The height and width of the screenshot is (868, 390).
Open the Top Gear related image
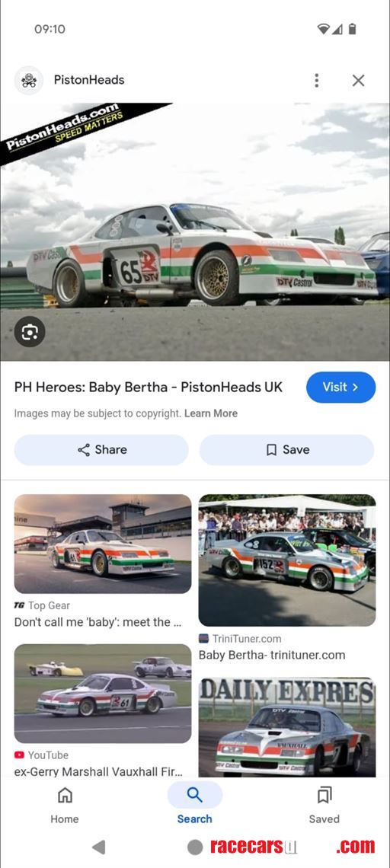click(x=103, y=544)
